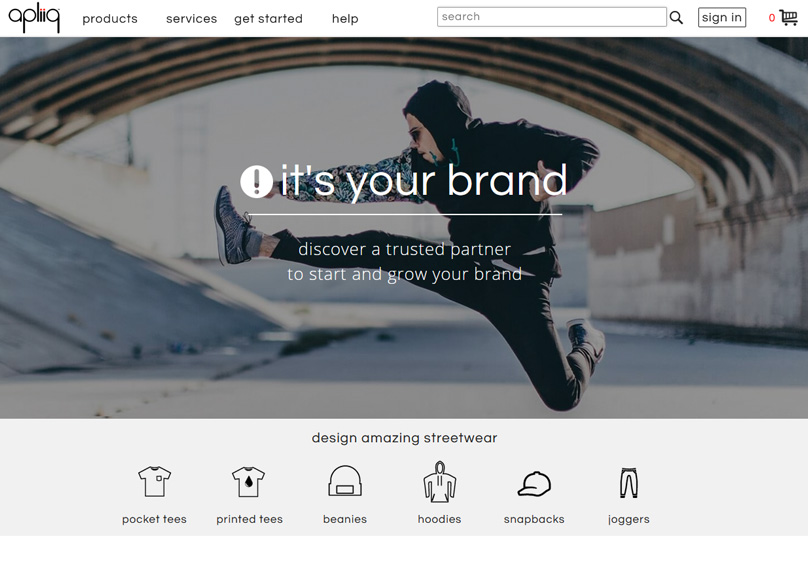Click the pocket tees text label
808x567 pixels.
(x=154, y=520)
